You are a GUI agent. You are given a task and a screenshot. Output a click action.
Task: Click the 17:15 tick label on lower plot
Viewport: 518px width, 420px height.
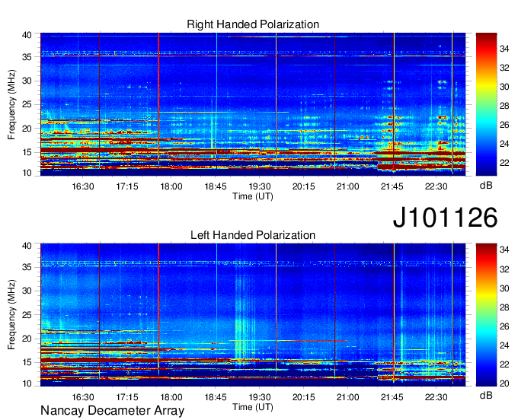coord(127,397)
